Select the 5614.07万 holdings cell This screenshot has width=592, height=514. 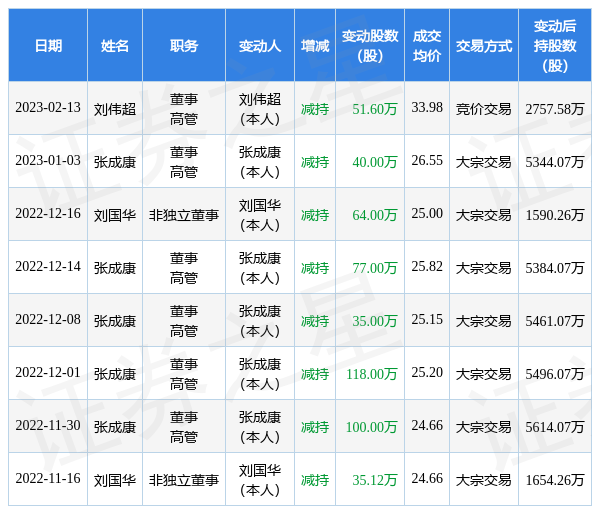click(555, 427)
